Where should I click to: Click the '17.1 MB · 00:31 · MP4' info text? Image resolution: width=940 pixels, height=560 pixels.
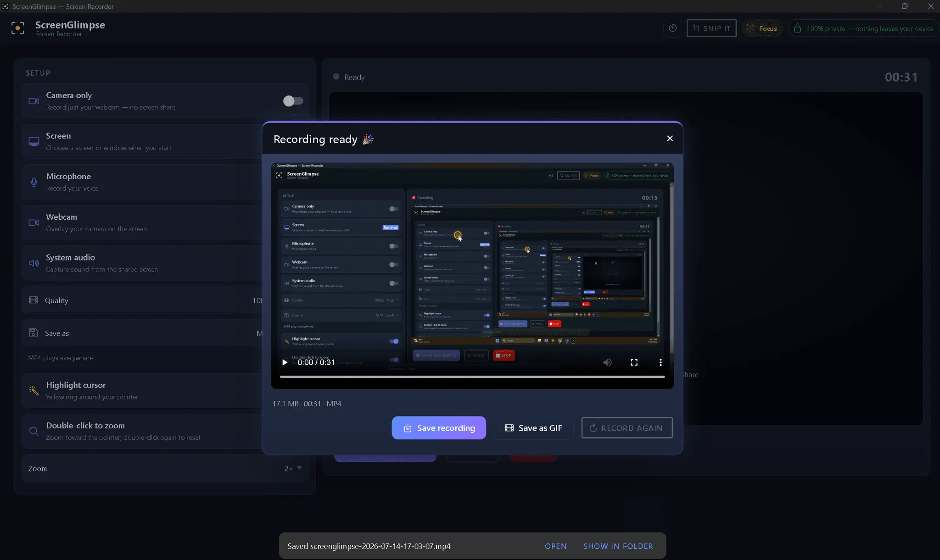307,404
